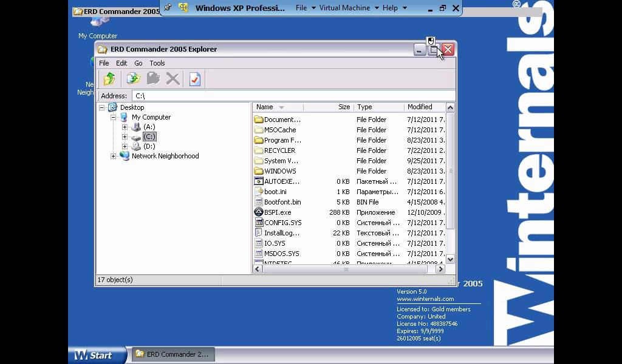The width and height of the screenshot is (622, 364).
Task: Select the My Computer tree icon
Action: tap(124, 117)
